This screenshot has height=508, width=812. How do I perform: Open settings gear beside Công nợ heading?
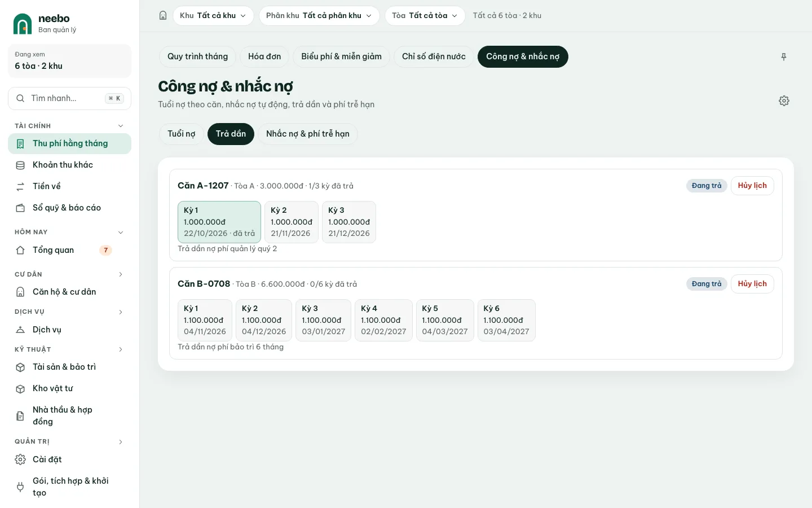click(x=784, y=101)
